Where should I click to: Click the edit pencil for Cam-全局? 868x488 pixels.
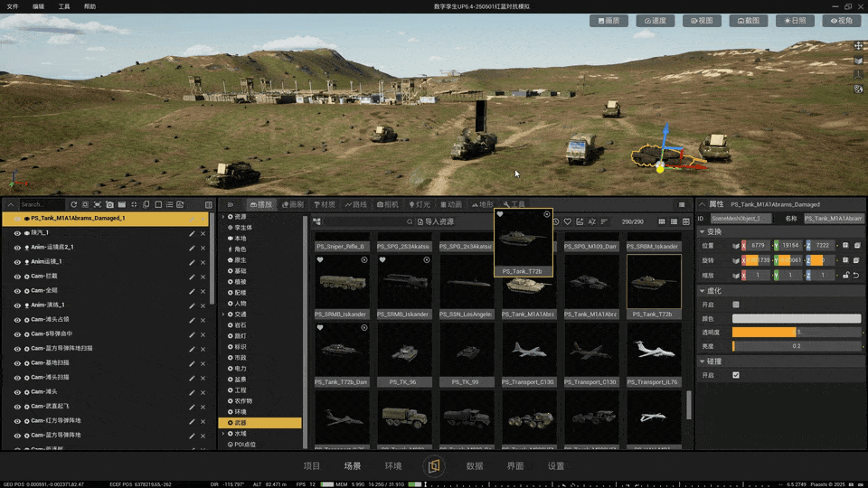(192, 290)
